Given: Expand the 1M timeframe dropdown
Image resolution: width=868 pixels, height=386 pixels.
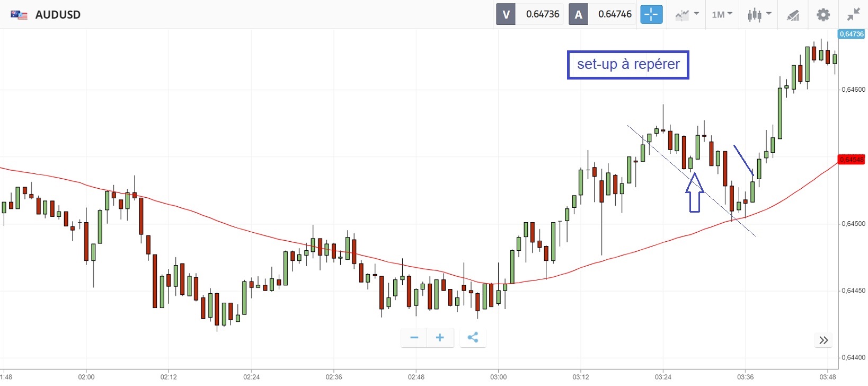Looking at the screenshot, I should (722, 14).
